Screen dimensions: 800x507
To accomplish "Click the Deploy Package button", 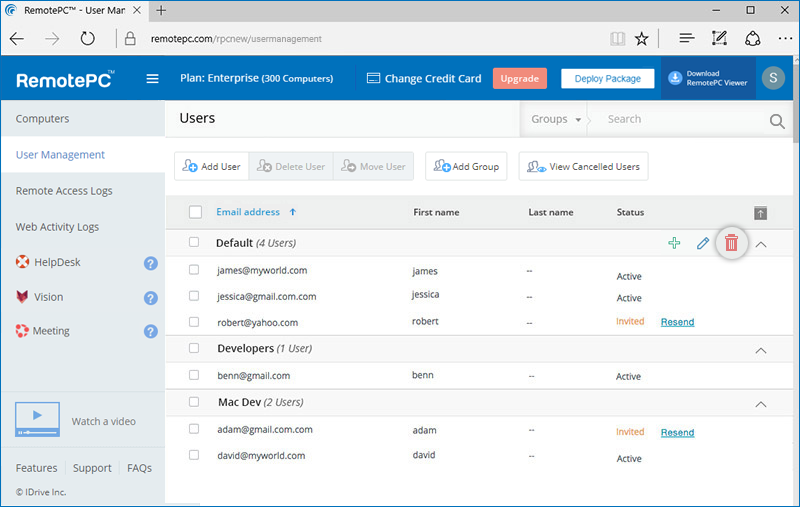I will point(607,79).
